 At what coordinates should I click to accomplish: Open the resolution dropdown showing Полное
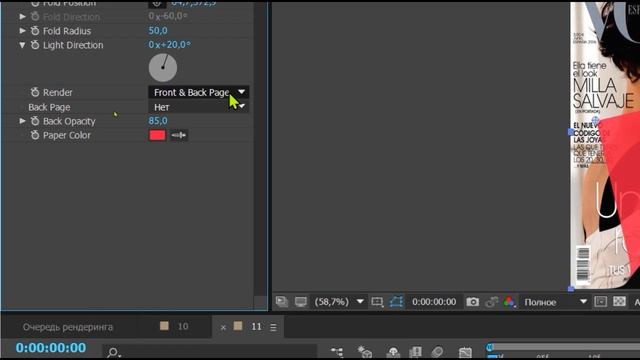coord(556,302)
